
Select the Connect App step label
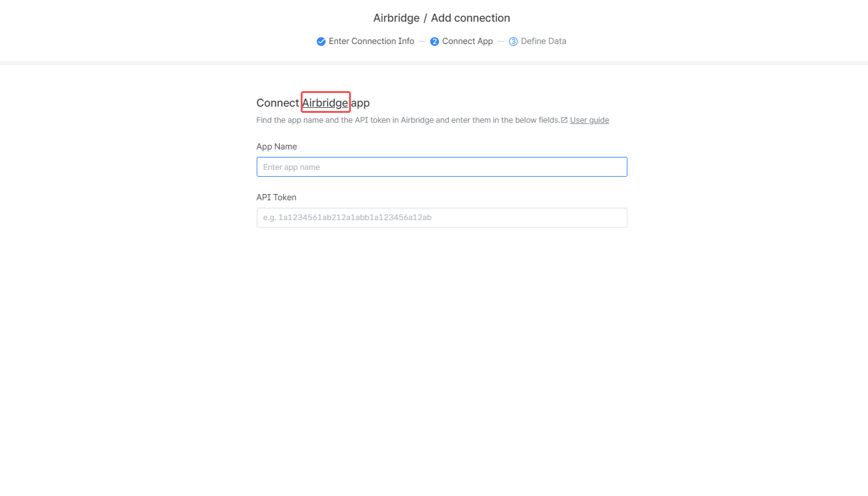point(467,42)
